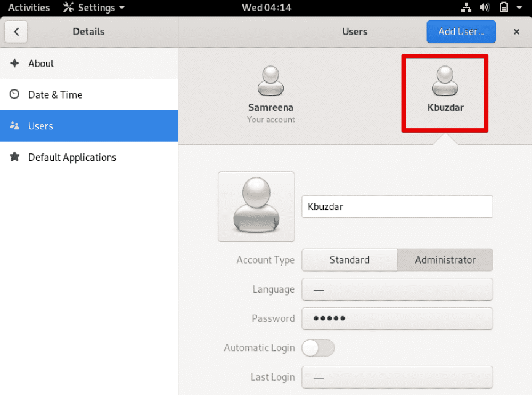Edit the Kbuzdar full name field
532x395 pixels.
pos(397,207)
